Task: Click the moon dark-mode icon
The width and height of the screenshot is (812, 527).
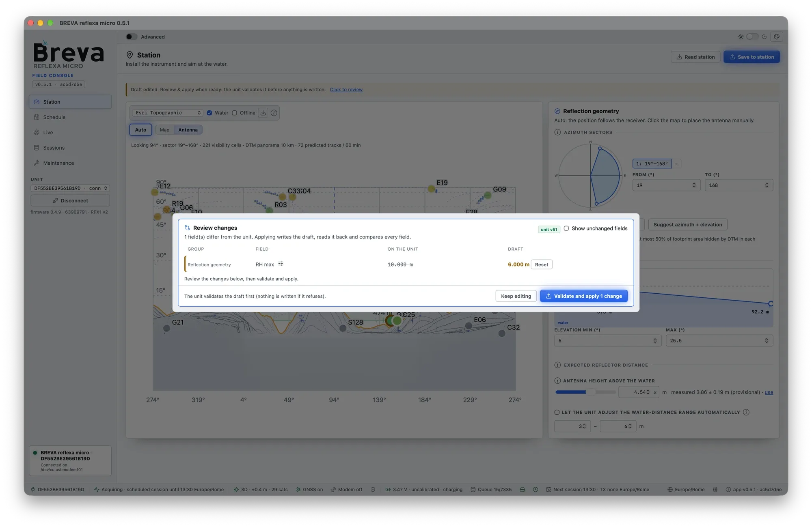Action: click(764, 37)
